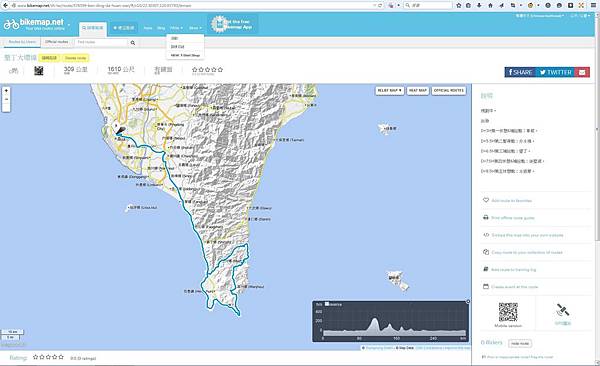Zoom in the map with plus button
The width and height of the screenshot is (600, 366).
[x=6, y=91]
